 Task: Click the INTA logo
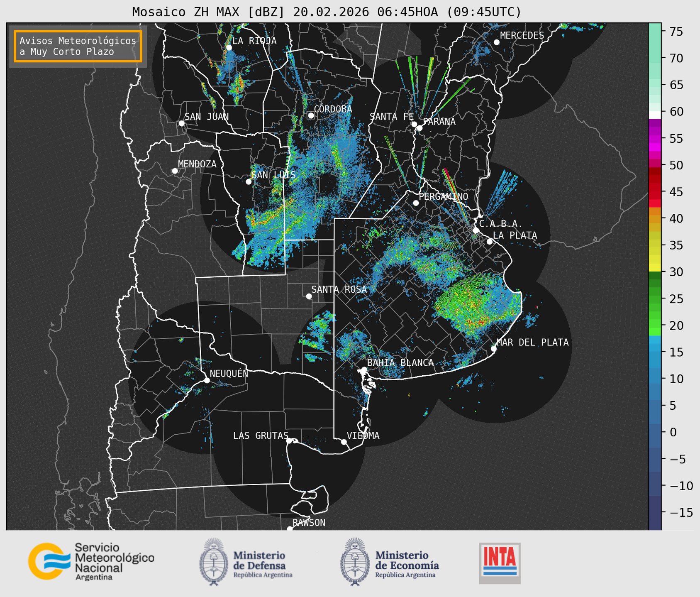(500, 563)
